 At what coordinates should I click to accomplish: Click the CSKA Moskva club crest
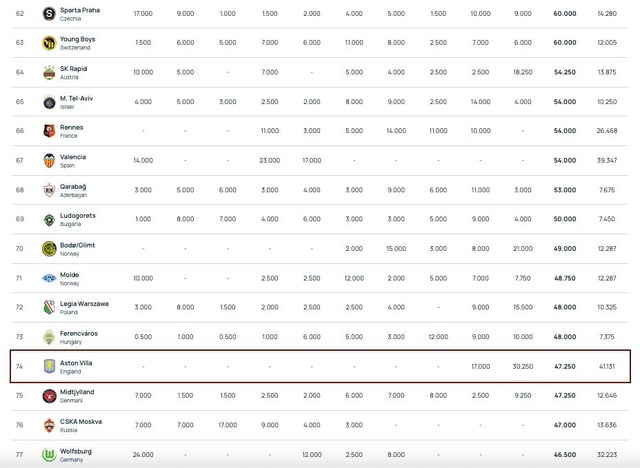point(49,425)
